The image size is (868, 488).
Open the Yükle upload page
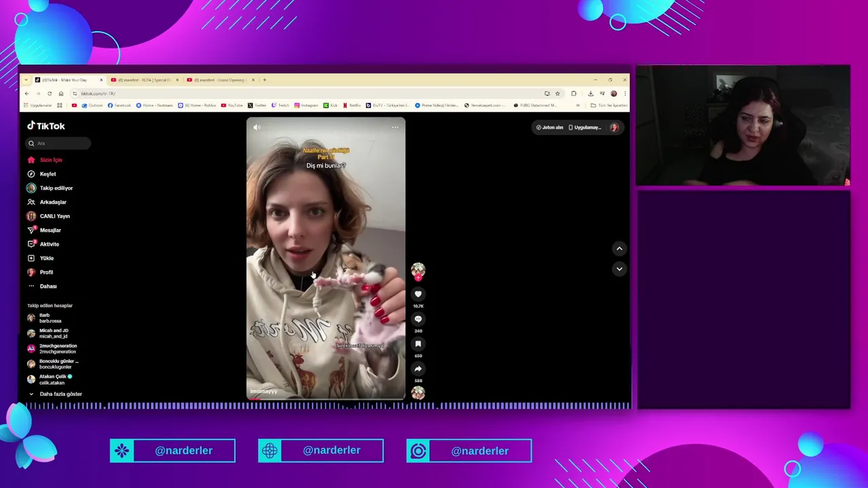coord(40,258)
